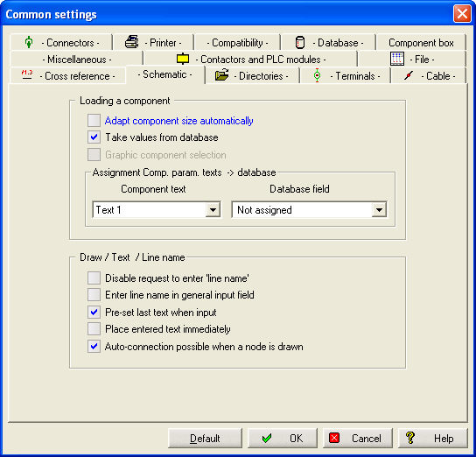The image size is (476, 457).
Task: Confirm settings with the OK button
Action: click(283, 438)
